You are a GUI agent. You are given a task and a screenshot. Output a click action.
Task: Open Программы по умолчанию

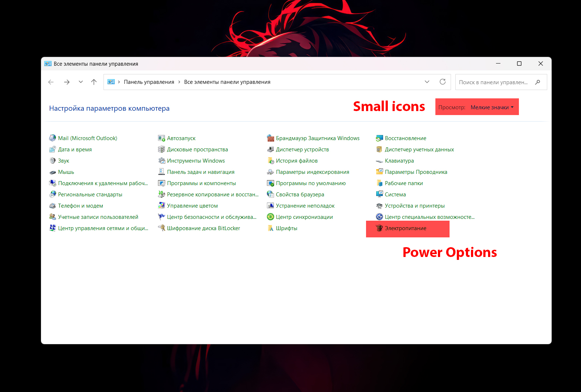pyautogui.click(x=311, y=183)
